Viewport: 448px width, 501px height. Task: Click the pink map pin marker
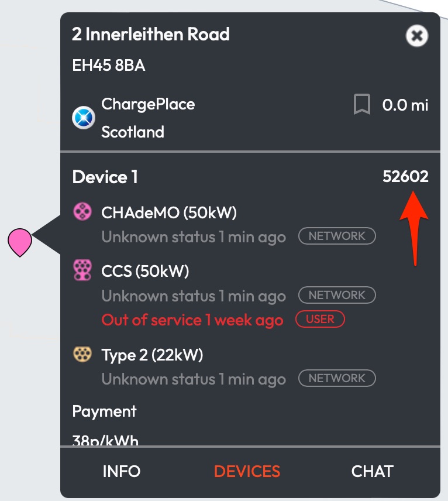pos(20,241)
